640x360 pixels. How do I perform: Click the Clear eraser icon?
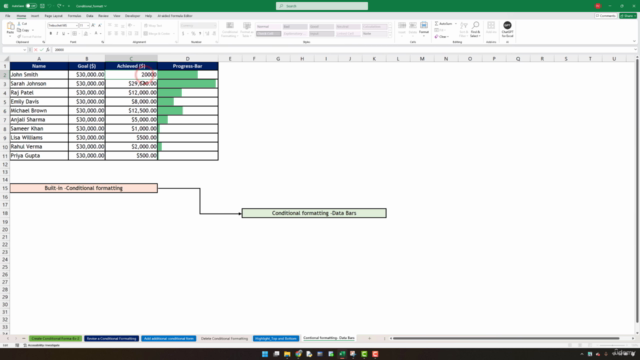point(436,37)
